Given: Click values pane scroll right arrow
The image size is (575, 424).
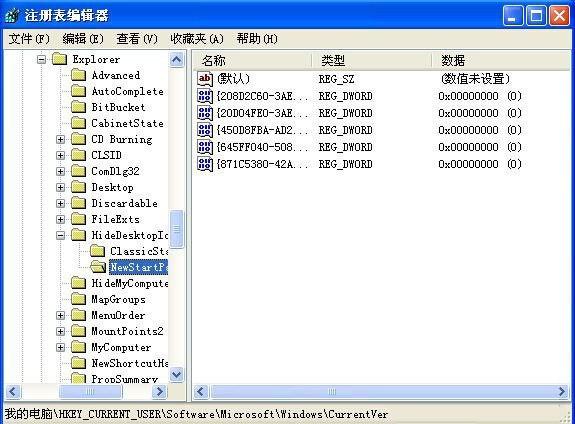Looking at the screenshot, I should pyautogui.click(x=562, y=392).
